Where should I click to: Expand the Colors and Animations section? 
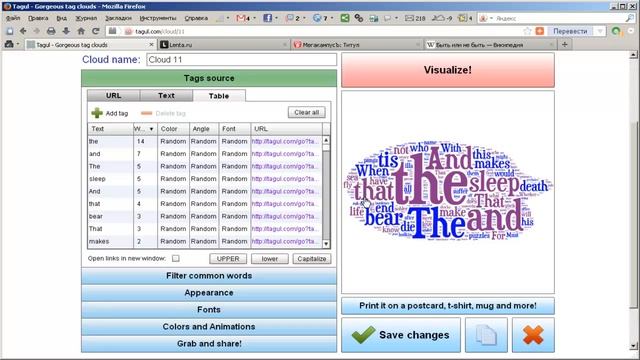pyautogui.click(x=209, y=327)
